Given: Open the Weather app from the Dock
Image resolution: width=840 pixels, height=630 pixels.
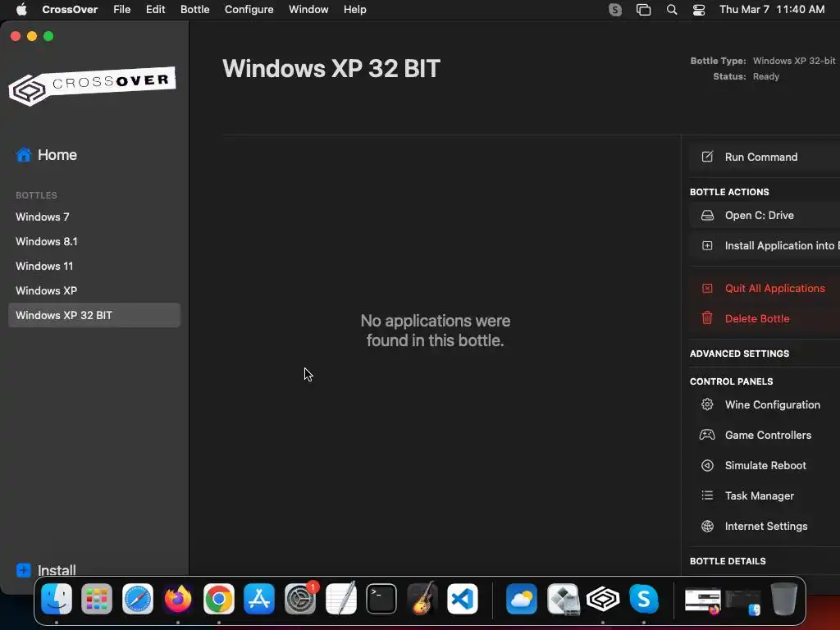Looking at the screenshot, I should [x=521, y=598].
